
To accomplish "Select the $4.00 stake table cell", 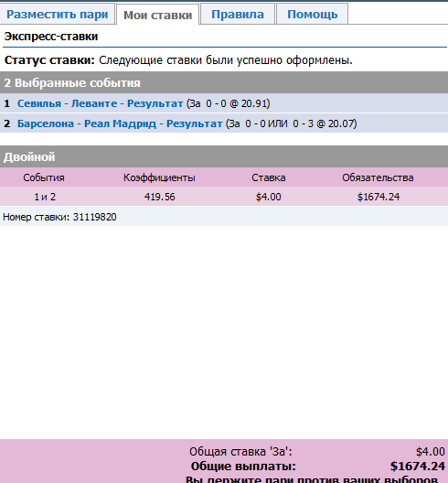I will click(x=269, y=197).
